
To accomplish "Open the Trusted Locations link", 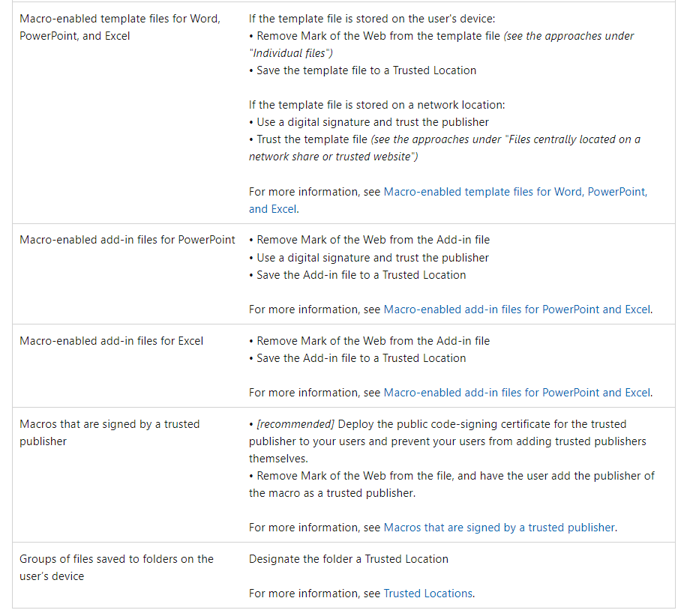I will (x=427, y=594).
